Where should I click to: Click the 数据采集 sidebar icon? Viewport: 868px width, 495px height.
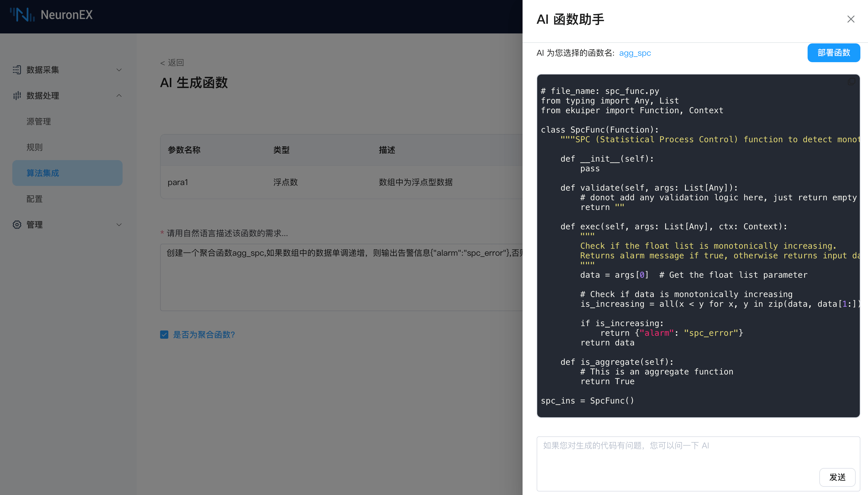click(17, 70)
